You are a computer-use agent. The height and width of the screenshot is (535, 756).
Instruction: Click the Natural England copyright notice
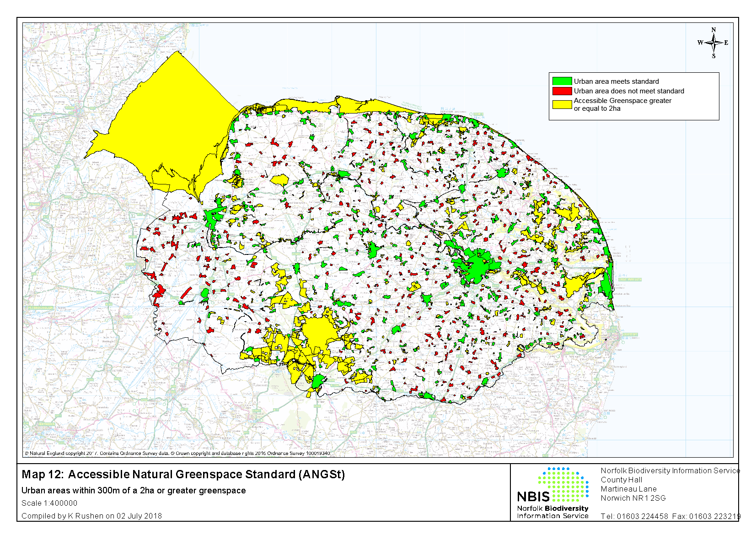[177, 454]
